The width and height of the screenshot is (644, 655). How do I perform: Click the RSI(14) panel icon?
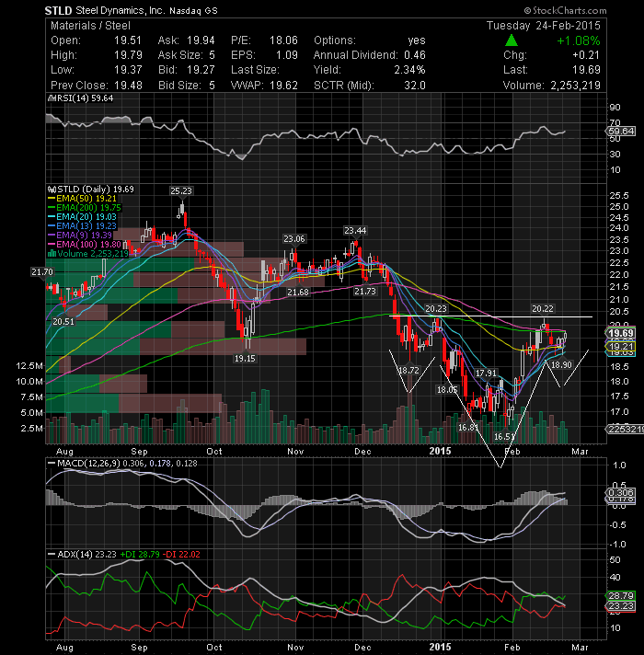[x=52, y=98]
